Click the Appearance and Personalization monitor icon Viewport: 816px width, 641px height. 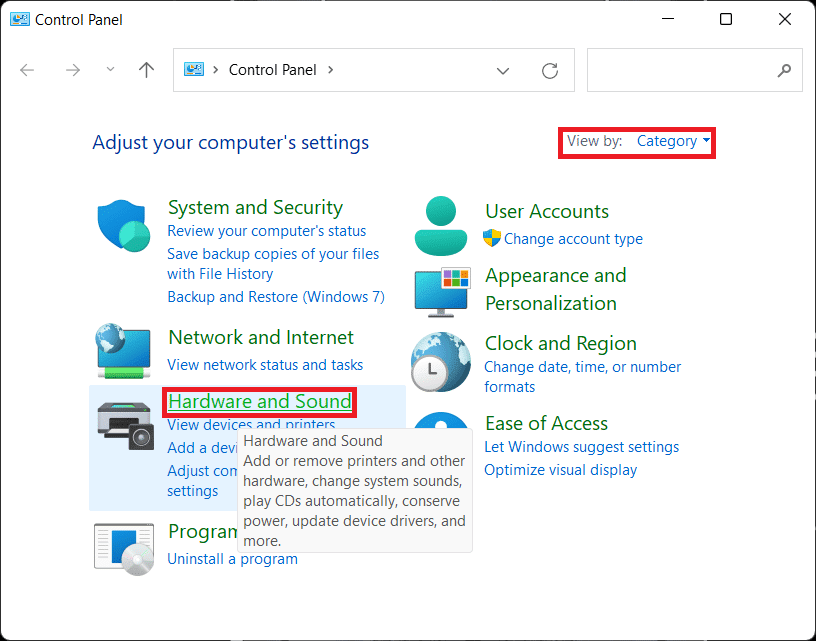coord(442,292)
